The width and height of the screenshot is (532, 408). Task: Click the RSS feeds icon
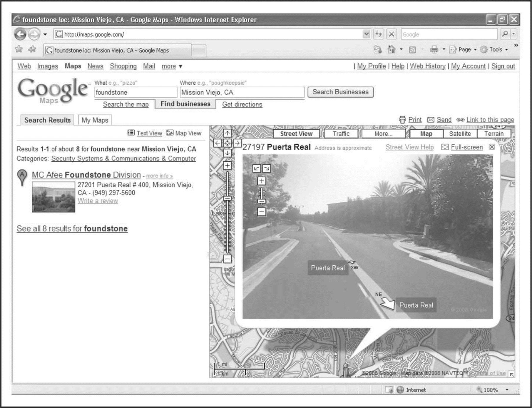coord(412,50)
